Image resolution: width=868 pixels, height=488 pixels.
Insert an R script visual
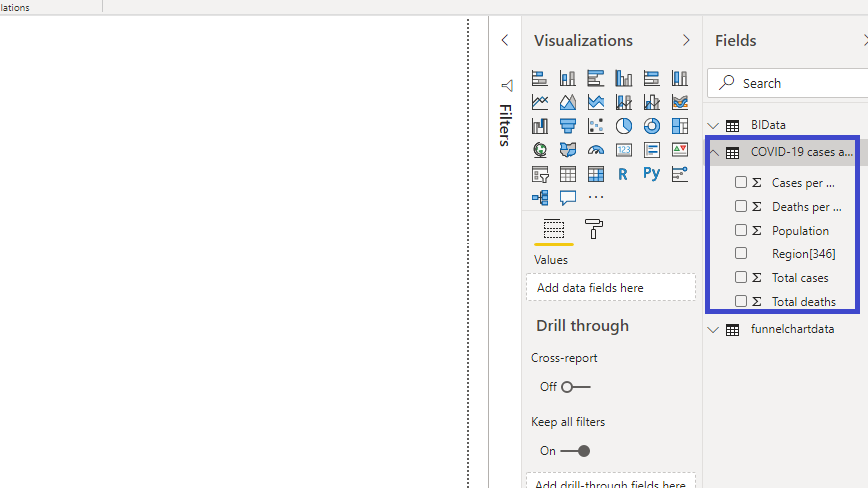(x=624, y=174)
